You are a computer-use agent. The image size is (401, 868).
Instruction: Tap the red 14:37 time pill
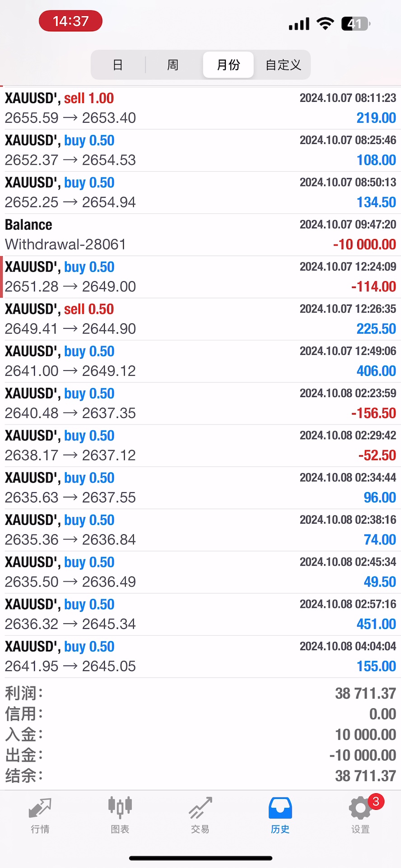click(x=71, y=21)
